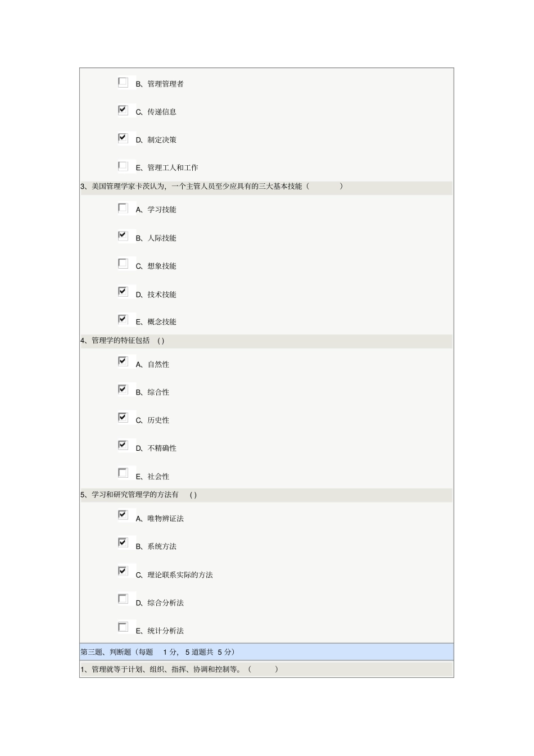Check option A 学习技能
This screenshot has width=534, height=756.
[123, 208]
